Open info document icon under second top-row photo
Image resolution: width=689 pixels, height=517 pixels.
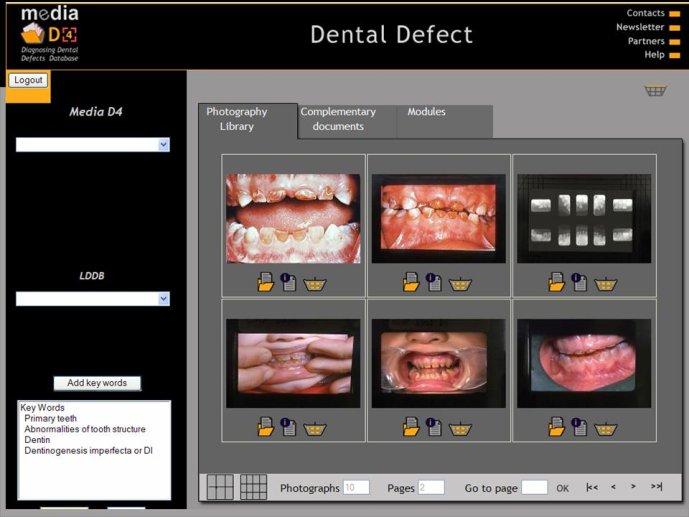[434, 282]
